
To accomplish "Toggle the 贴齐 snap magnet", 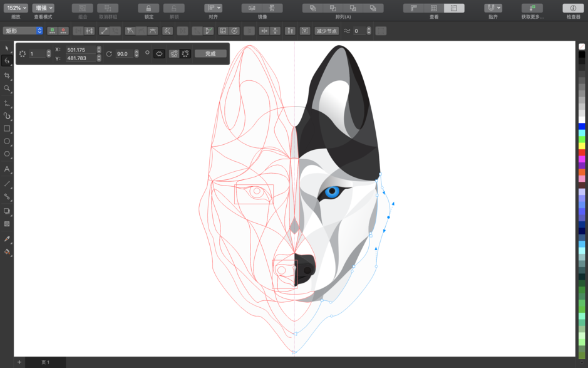I will (491, 8).
